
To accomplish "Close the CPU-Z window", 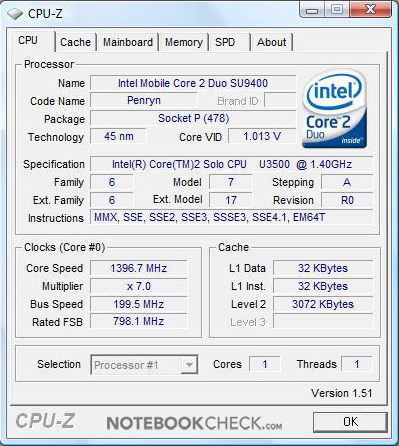I will (370, 10).
